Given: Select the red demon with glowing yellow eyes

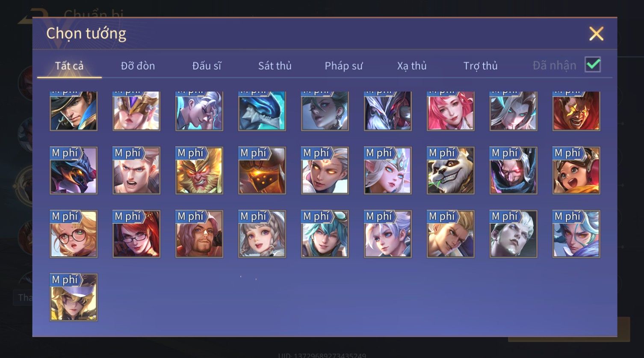Looking at the screenshot, I should tap(576, 111).
